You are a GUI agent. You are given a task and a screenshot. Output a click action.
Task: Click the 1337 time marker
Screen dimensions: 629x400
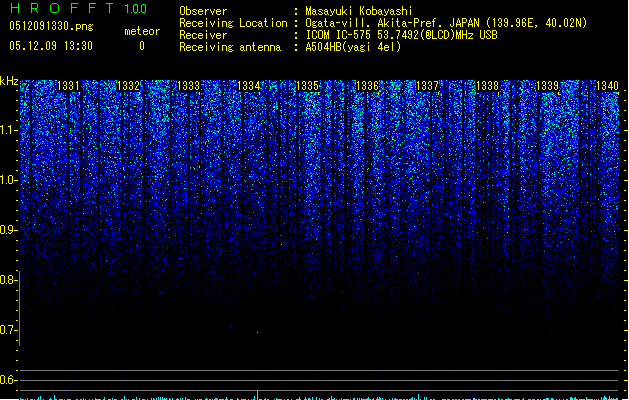click(x=428, y=86)
